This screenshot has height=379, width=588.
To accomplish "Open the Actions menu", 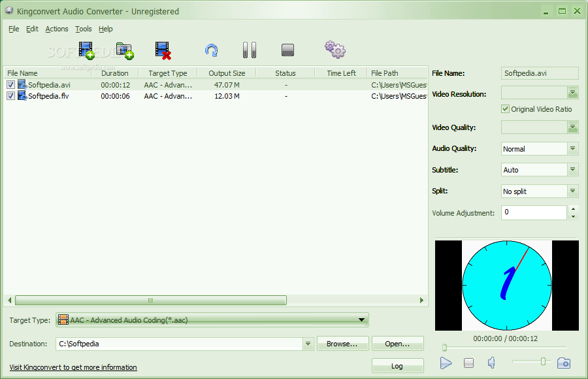I will tap(57, 29).
